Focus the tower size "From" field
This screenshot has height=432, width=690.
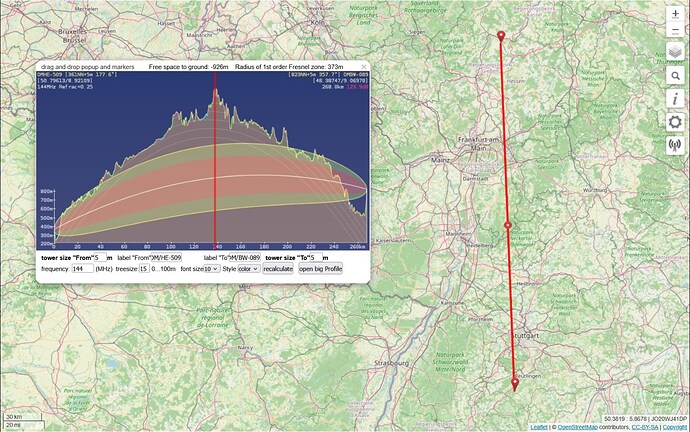[x=100, y=257]
